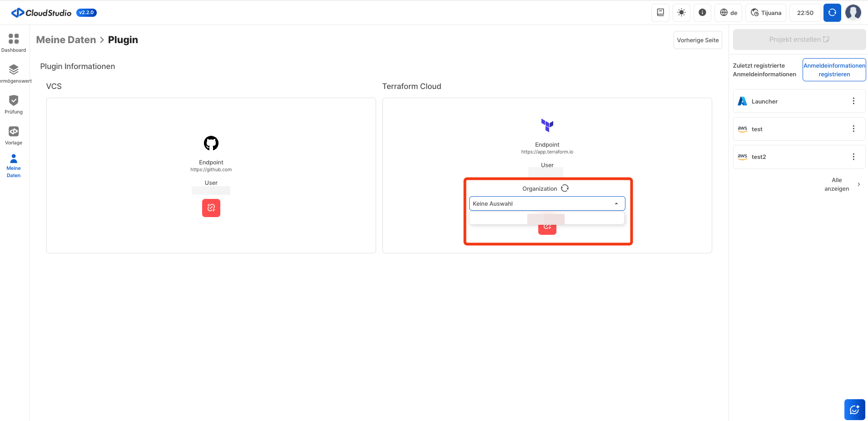This screenshot has width=868, height=421.
Task: Open Prüfung section in sidebar
Action: coord(14,104)
